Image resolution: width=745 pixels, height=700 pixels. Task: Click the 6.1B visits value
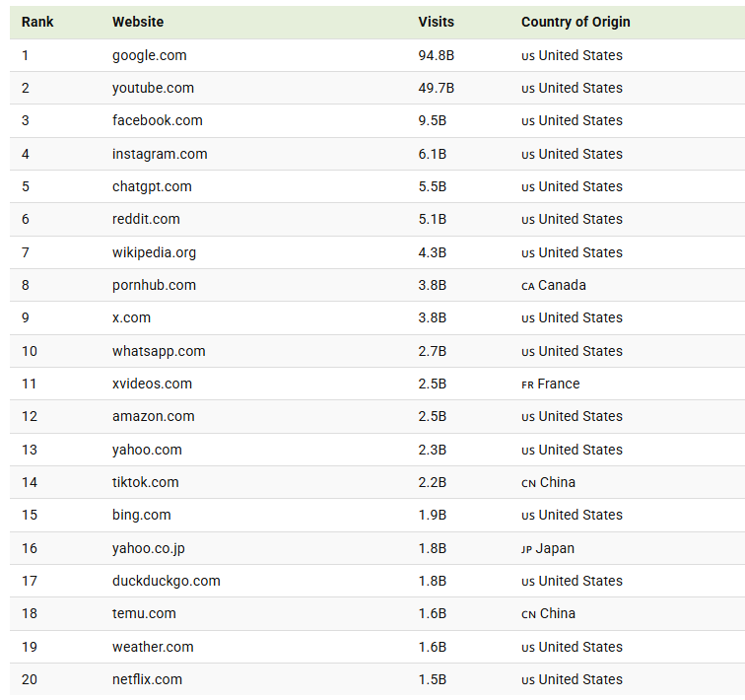(x=433, y=154)
